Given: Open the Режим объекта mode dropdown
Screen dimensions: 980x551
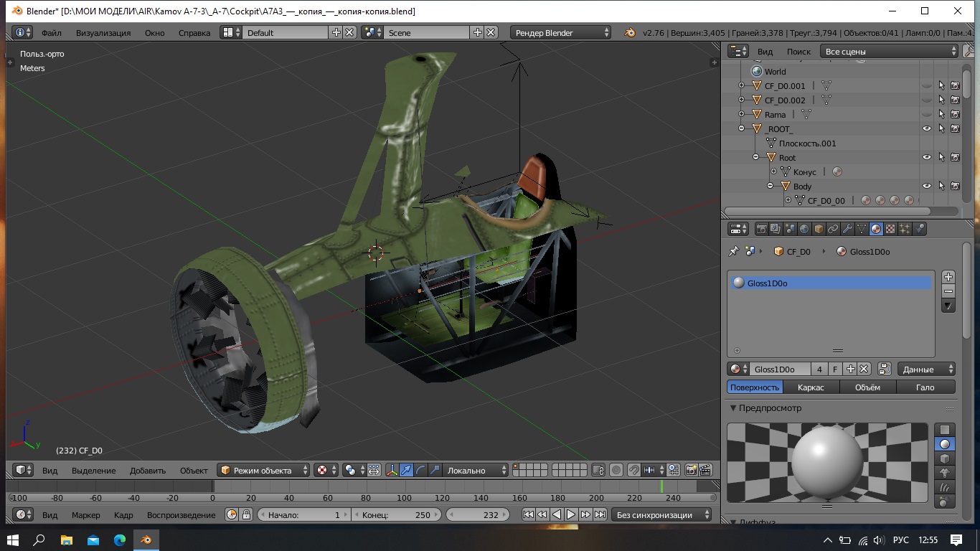Looking at the screenshot, I should coord(263,471).
